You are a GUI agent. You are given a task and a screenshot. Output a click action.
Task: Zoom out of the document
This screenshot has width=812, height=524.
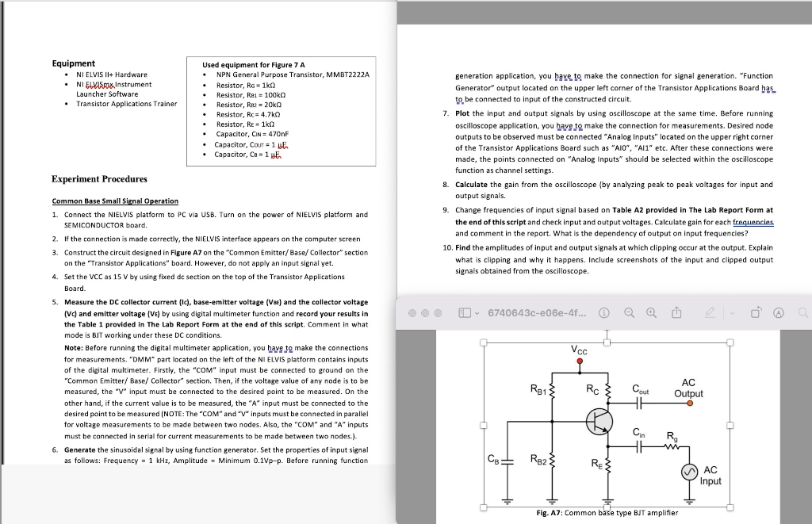(629, 313)
